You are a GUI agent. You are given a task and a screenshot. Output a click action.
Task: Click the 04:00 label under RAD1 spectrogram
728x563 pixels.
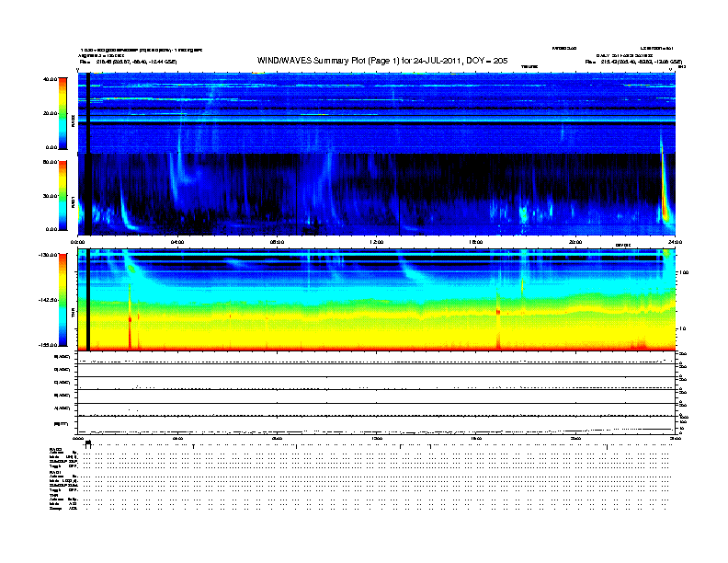pos(177,242)
